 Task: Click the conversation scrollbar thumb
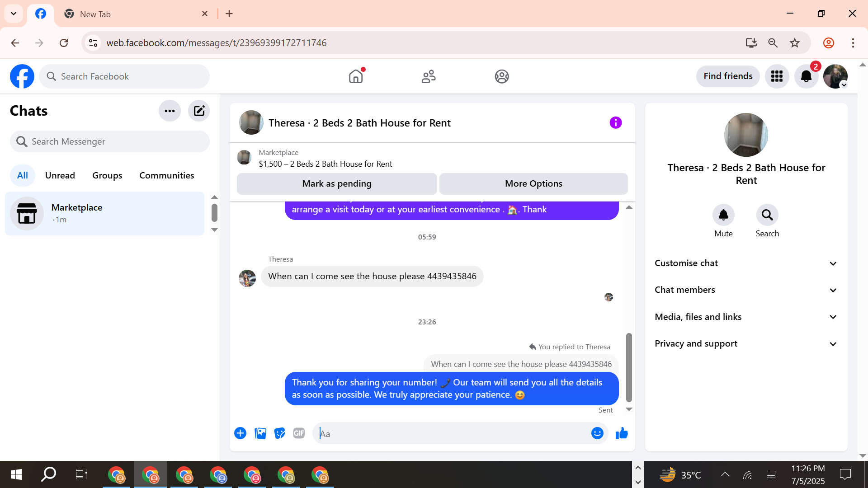point(628,367)
